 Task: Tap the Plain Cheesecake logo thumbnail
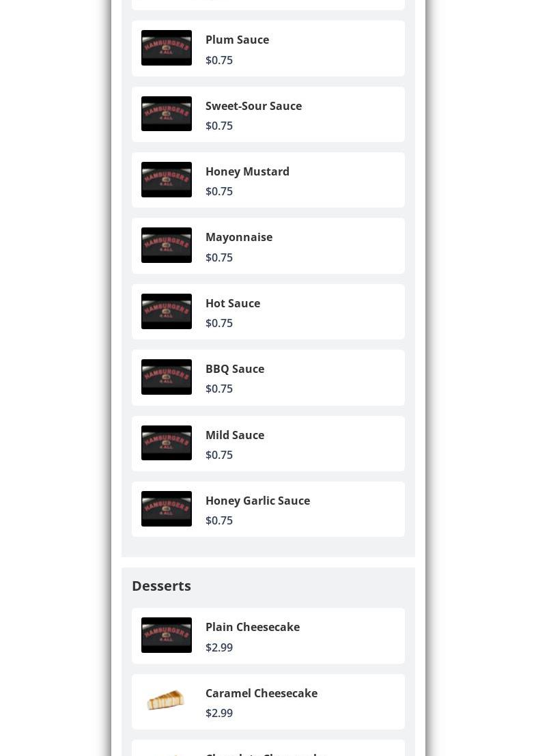tap(167, 635)
